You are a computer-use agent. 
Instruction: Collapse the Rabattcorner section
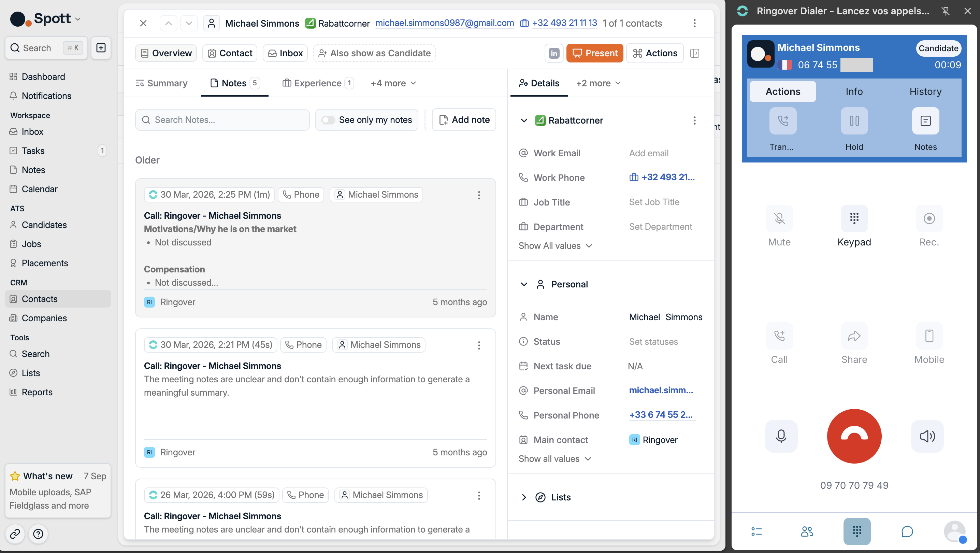(x=524, y=120)
